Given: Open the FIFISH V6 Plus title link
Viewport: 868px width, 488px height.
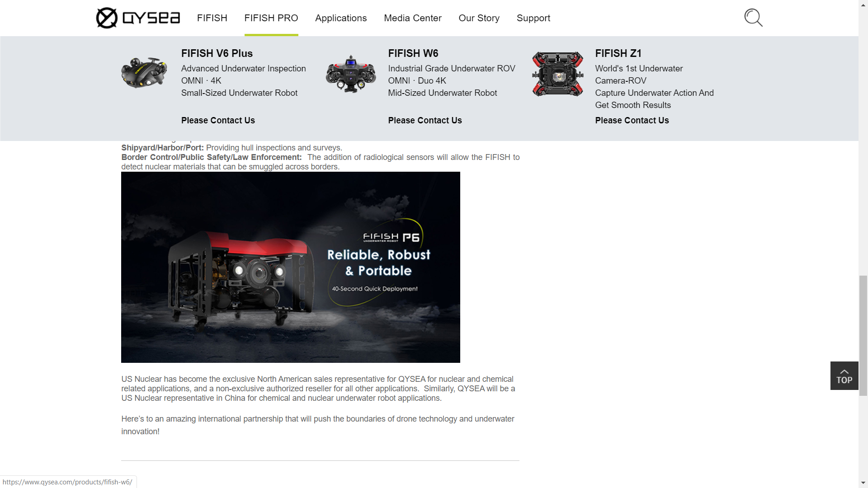Looking at the screenshot, I should point(217,53).
